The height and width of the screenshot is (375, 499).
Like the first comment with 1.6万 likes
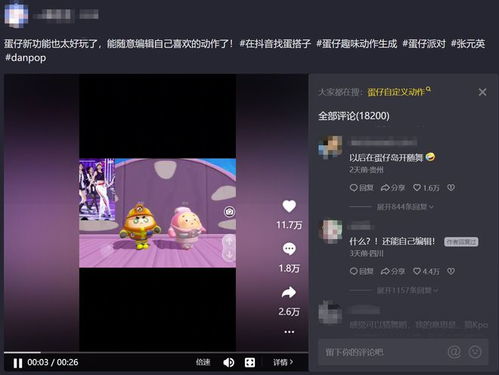pyautogui.click(x=426, y=188)
